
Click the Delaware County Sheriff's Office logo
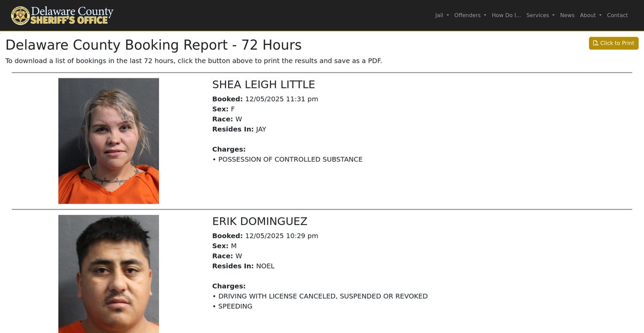(x=62, y=15)
